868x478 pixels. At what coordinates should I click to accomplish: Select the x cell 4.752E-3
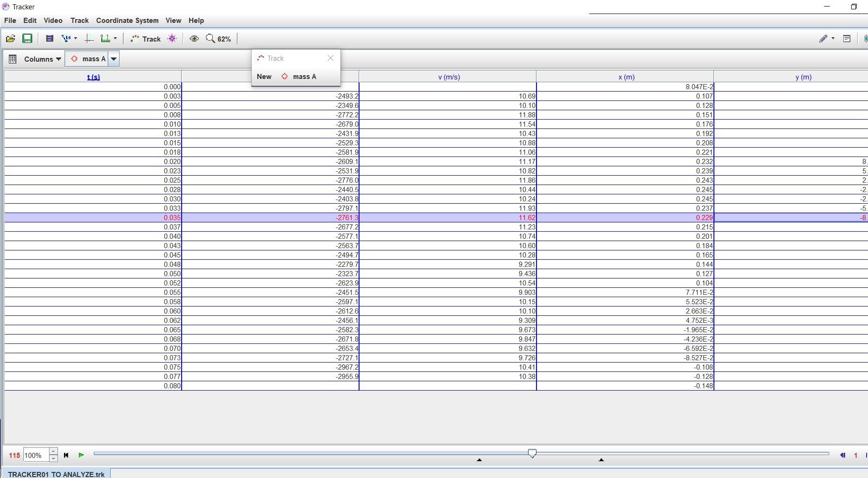625,321
